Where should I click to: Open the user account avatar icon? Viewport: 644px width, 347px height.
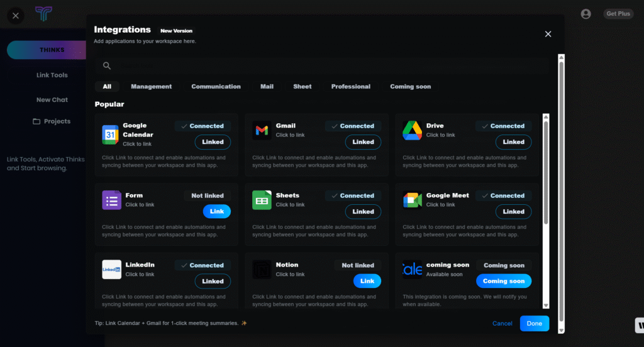[586, 14]
